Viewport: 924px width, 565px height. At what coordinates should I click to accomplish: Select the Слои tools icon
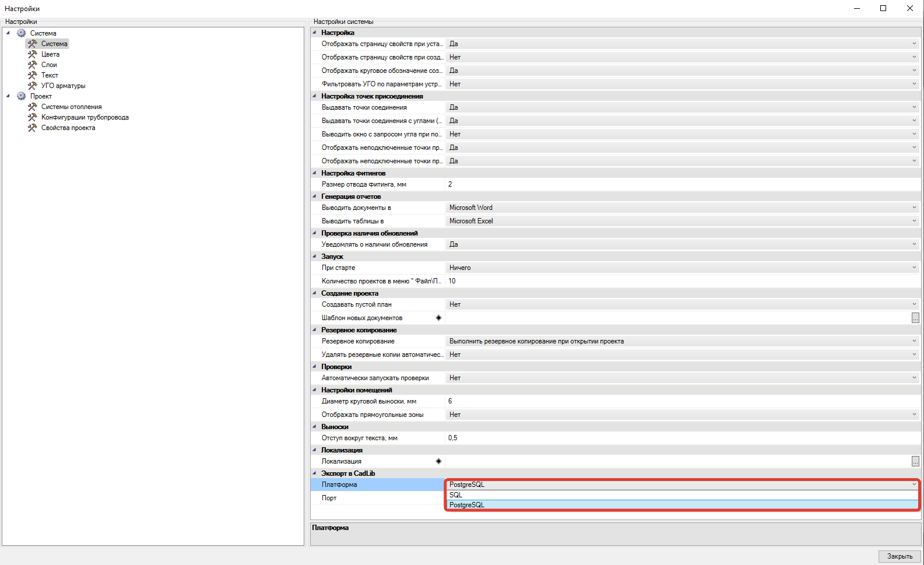[33, 65]
